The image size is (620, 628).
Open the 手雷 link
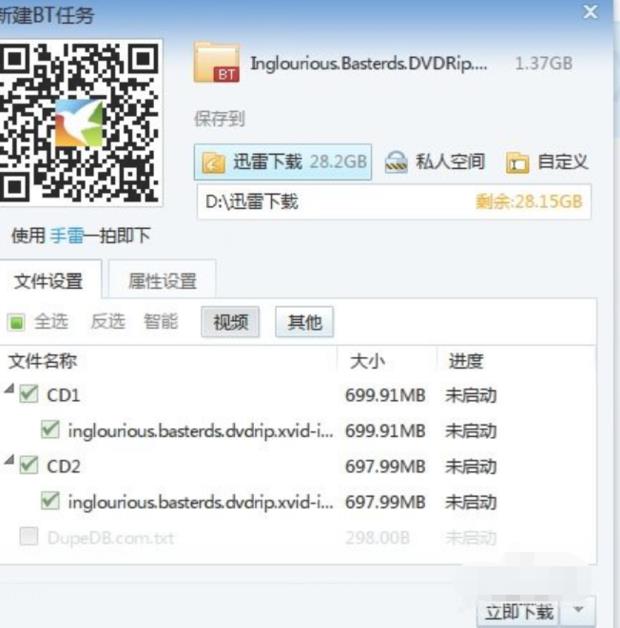[67, 236]
